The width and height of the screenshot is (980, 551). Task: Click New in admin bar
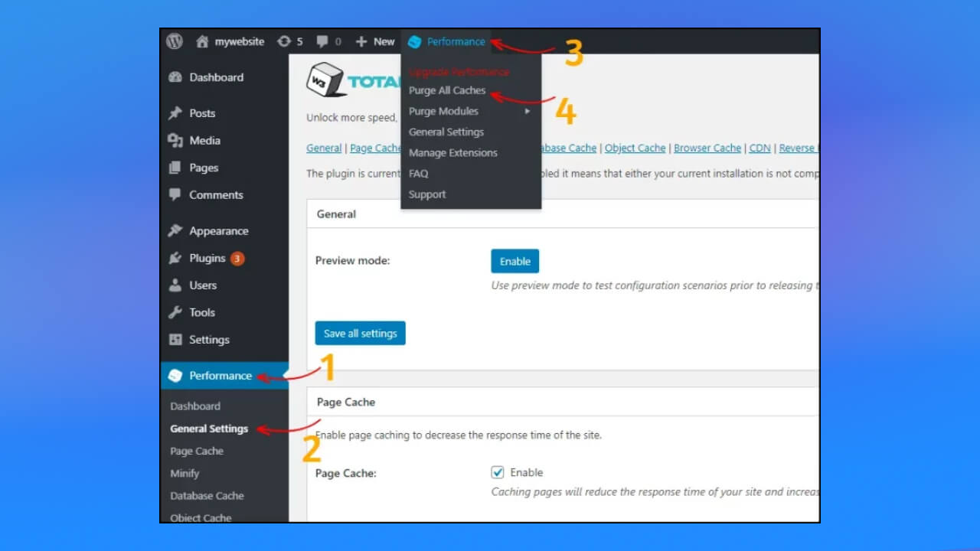tap(384, 41)
